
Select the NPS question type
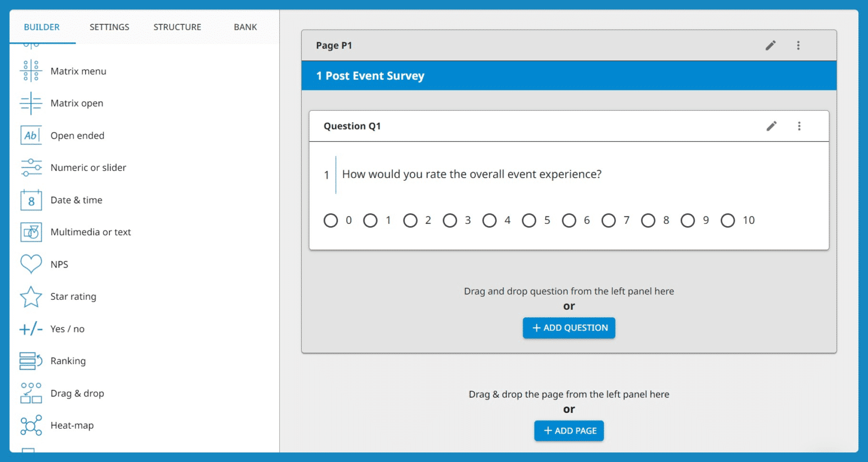59,264
